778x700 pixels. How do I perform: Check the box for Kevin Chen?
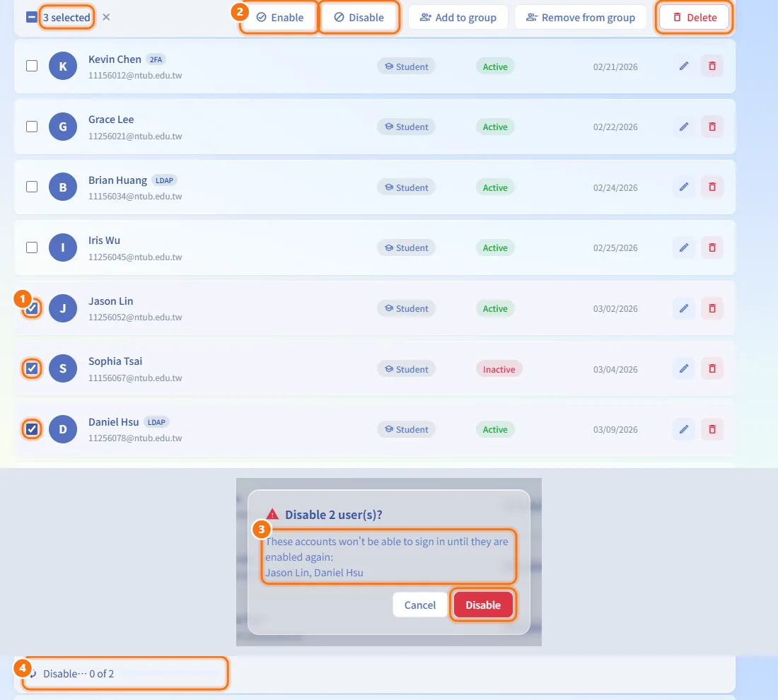click(32, 66)
